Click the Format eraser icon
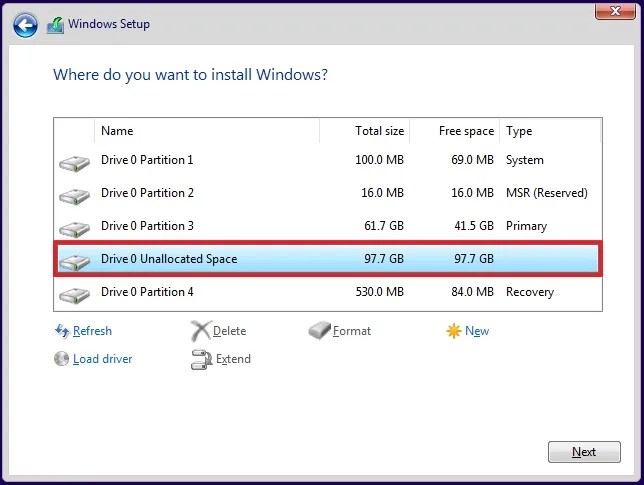Image resolution: width=644 pixels, height=485 pixels. [320, 330]
